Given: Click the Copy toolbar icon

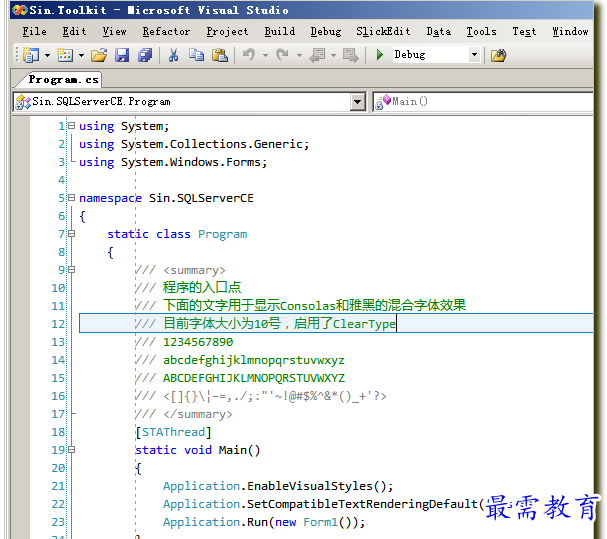Looking at the screenshot, I should pos(196,55).
